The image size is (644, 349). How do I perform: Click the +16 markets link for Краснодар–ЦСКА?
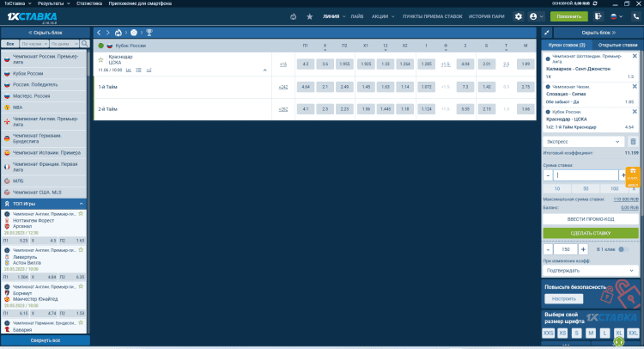283,64
